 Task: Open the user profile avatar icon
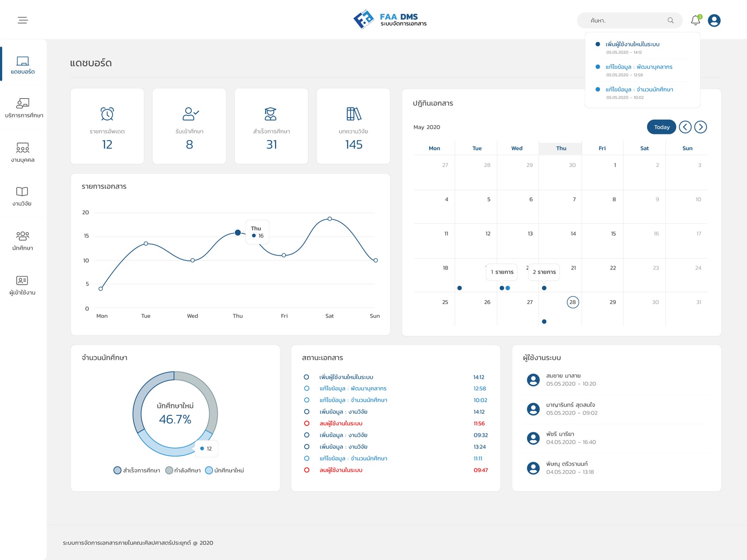point(714,20)
